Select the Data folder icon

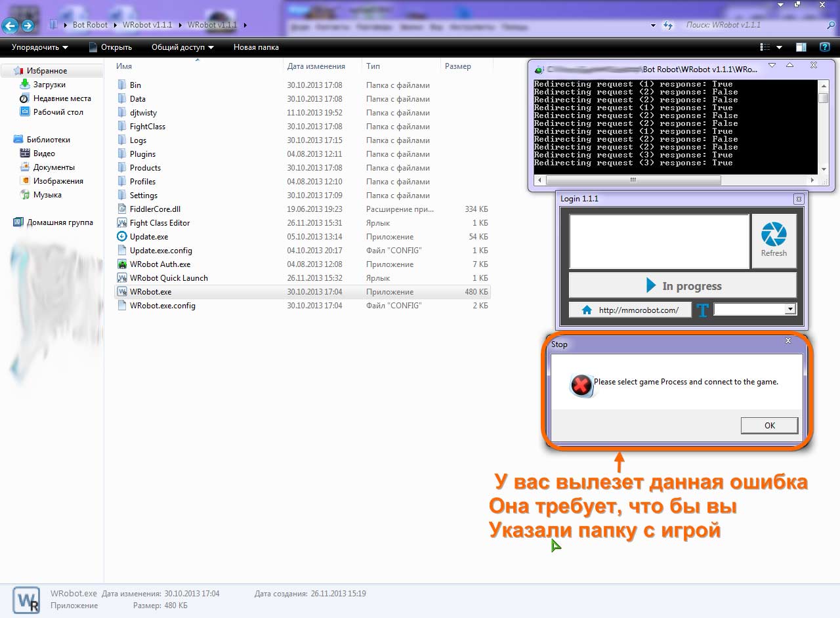point(122,98)
